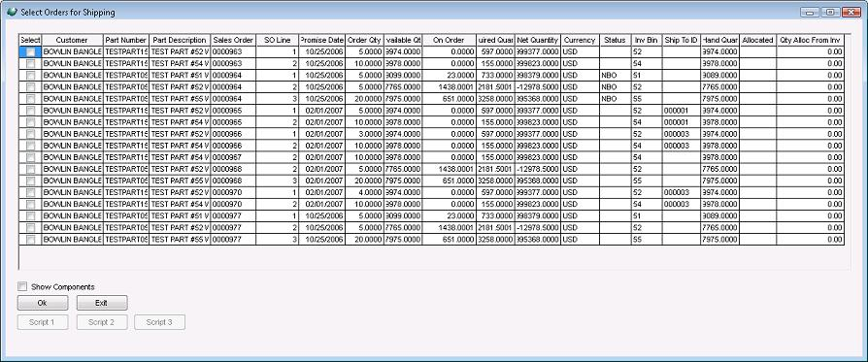Click the Promise Date column header
Image resolution: width=868 pixels, height=362 pixels.
pos(322,40)
